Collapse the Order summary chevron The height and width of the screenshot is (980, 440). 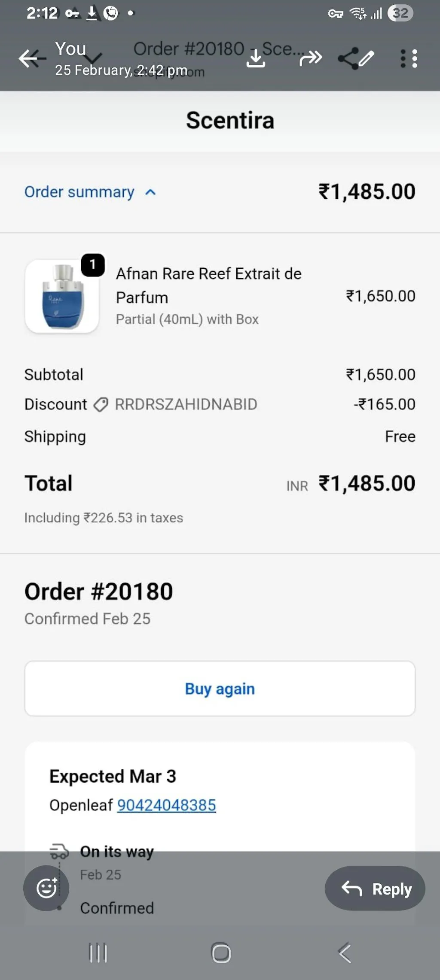pyautogui.click(x=150, y=192)
